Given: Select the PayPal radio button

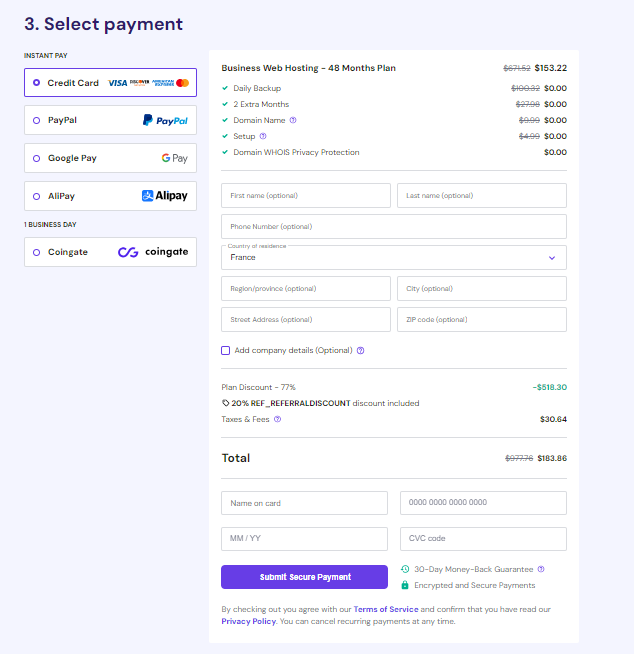Looking at the screenshot, I should (36, 121).
